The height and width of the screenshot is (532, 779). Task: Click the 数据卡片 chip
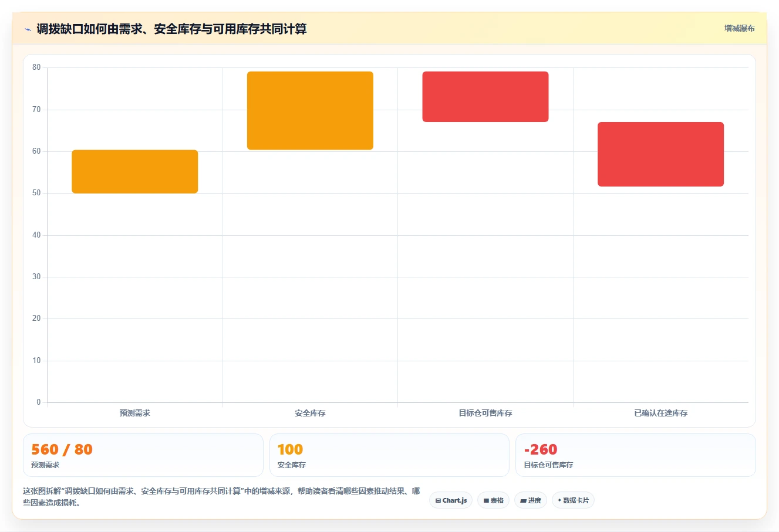tap(573, 500)
